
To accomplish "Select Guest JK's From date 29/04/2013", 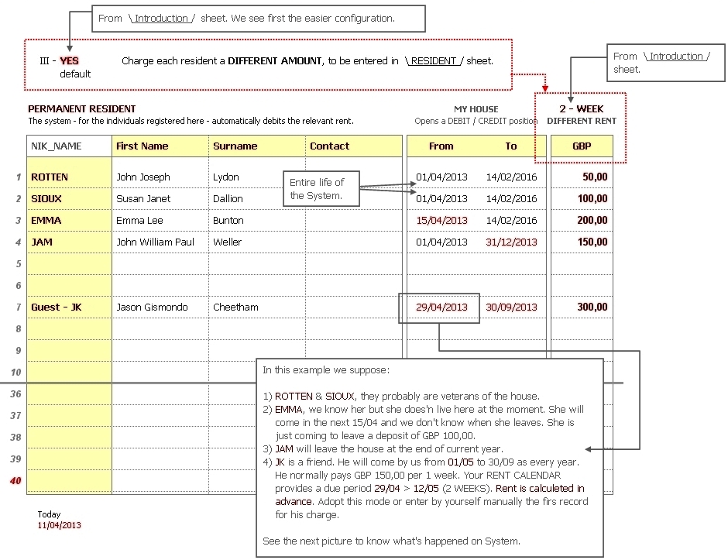I will point(441,307).
